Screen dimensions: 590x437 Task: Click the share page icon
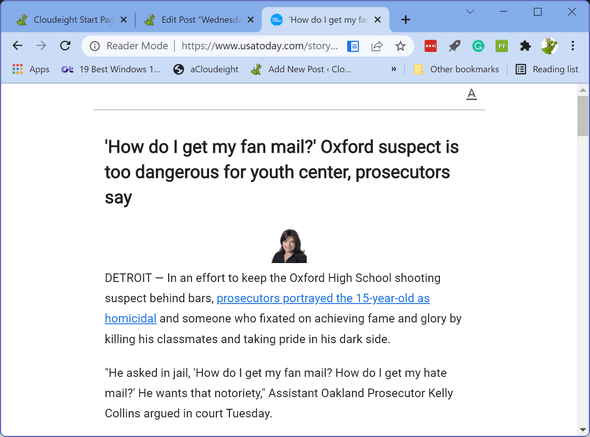click(x=377, y=46)
